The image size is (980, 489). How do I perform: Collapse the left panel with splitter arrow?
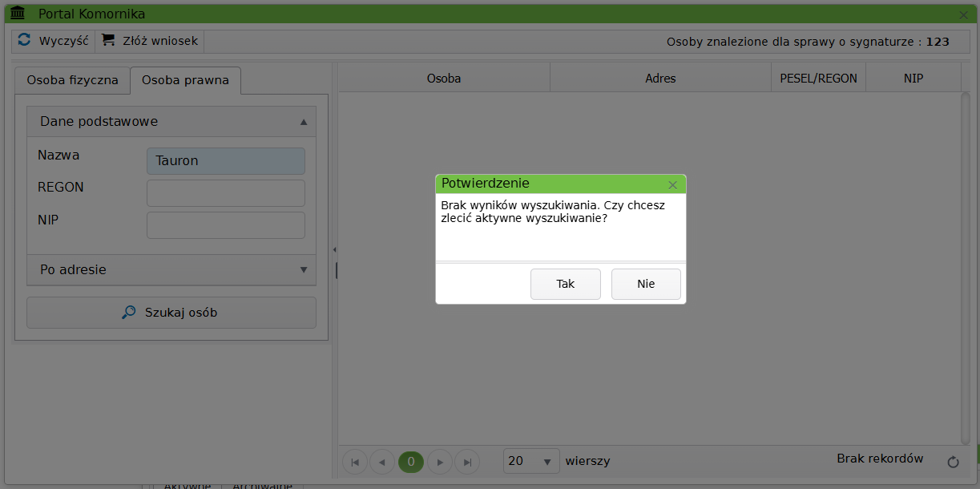pyautogui.click(x=334, y=250)
